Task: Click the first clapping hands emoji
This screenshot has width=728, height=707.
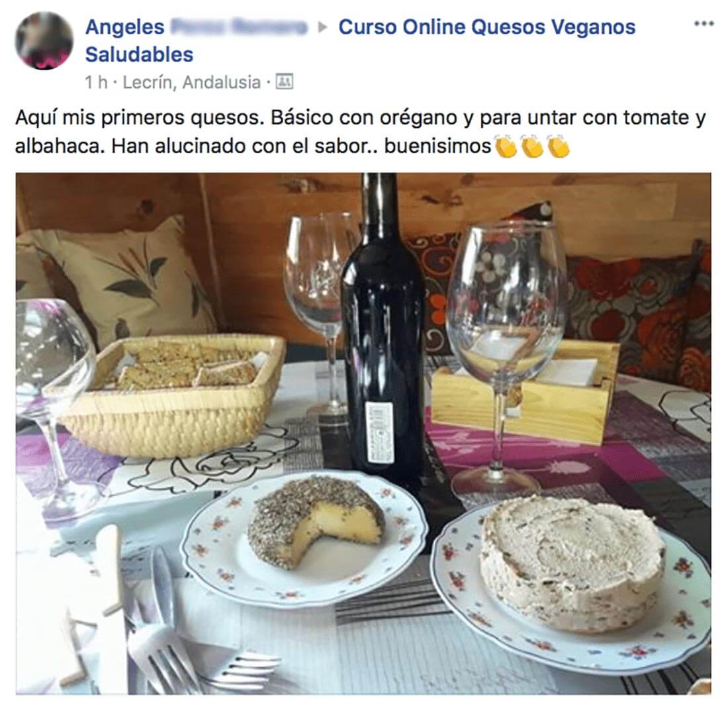Action: [x=506, y=146]
